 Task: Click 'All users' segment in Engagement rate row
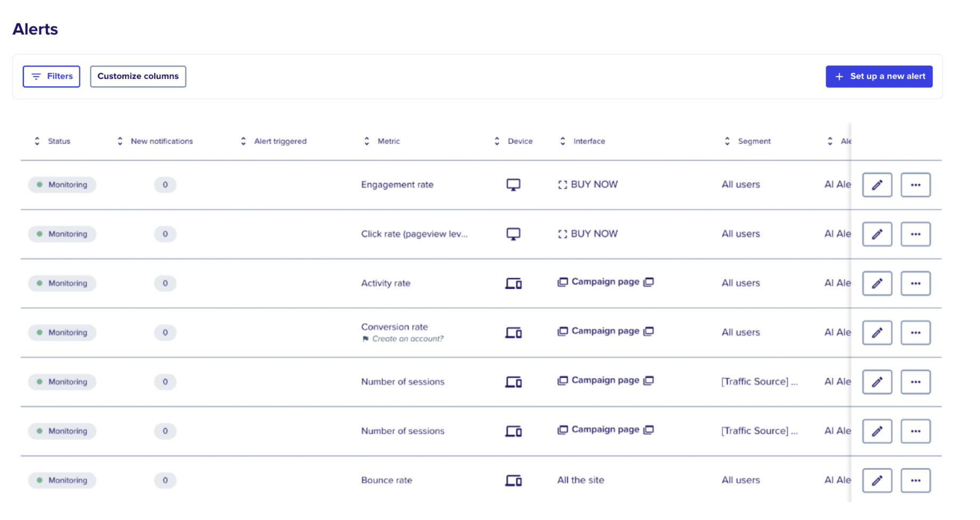[741, 184]
